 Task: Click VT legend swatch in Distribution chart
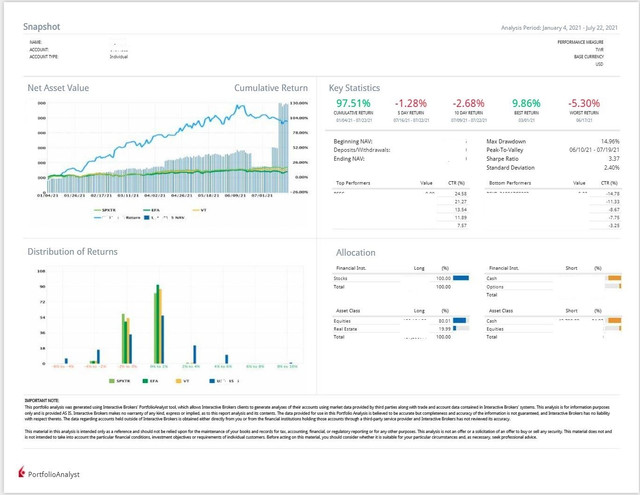178,381
